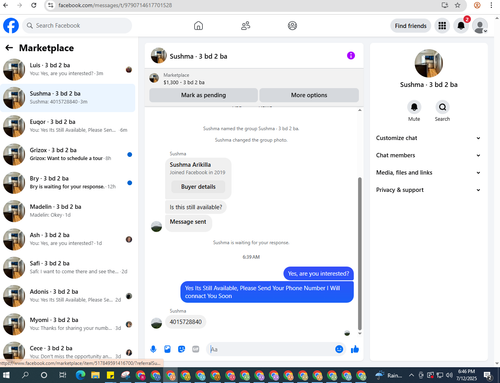Open the Groups icon in top navigation
500x383 pixels.
coord(292,26)
